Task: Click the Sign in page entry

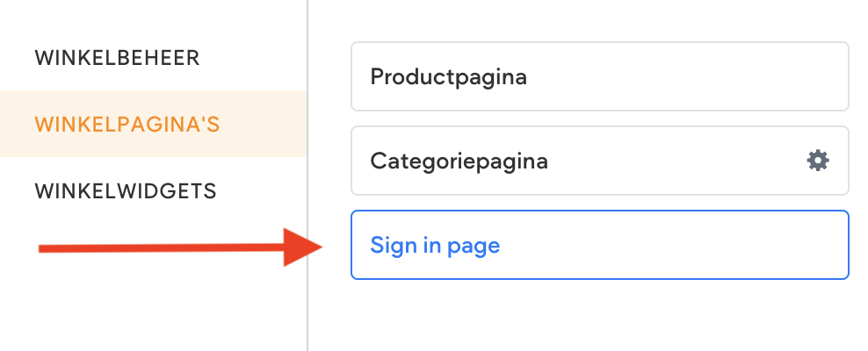Action: tap(599, 245)
